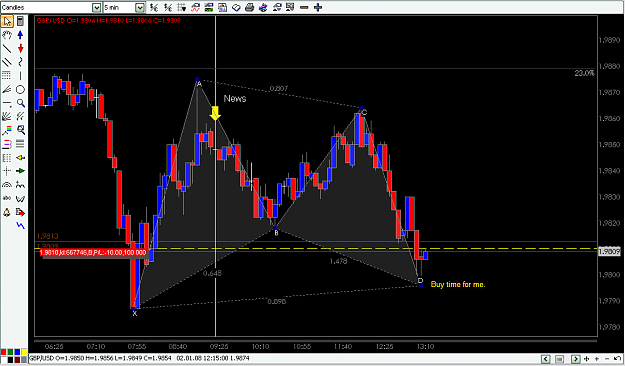Select the abc text label tool
This screenshot has width=625, height=366.
7,198
